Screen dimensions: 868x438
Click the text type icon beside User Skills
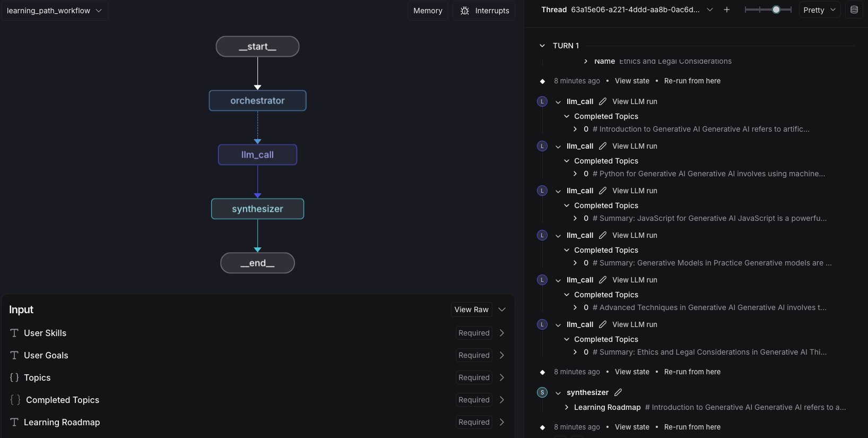click(x=14, y=333)
